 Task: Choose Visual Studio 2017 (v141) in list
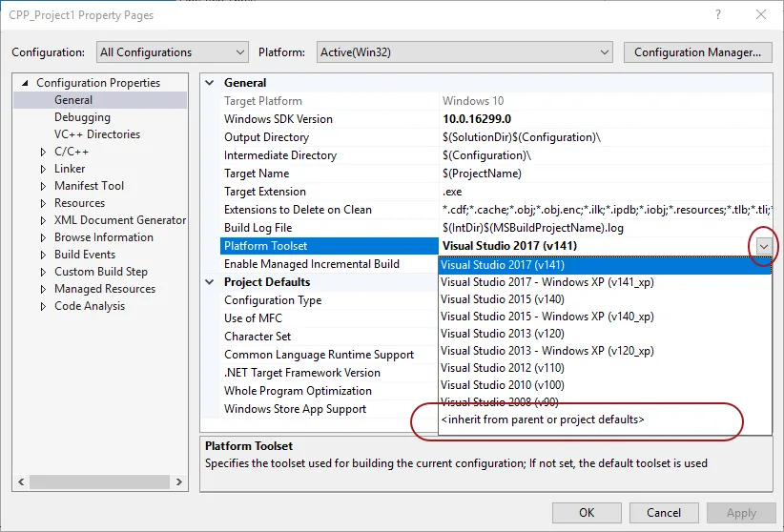[605, 265]
